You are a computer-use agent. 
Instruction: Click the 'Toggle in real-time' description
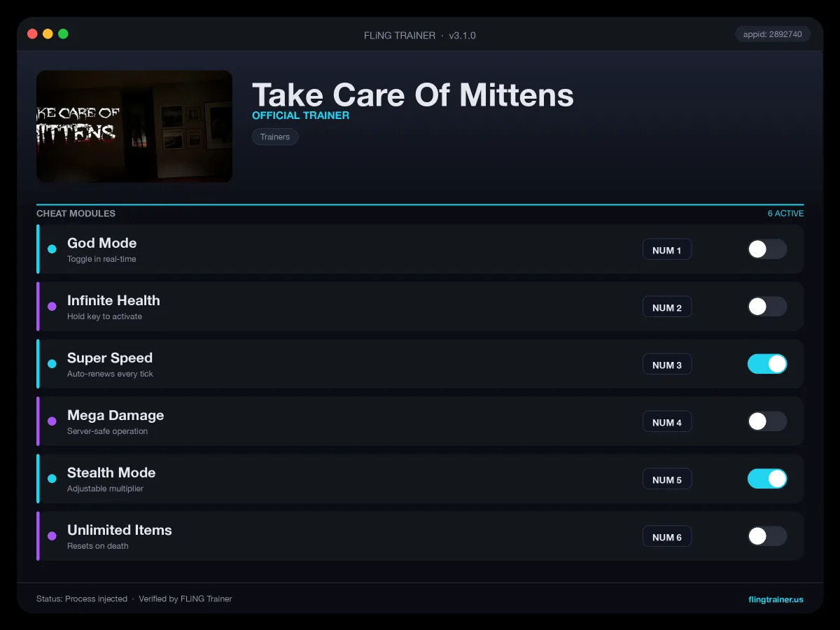coord(101,259)
